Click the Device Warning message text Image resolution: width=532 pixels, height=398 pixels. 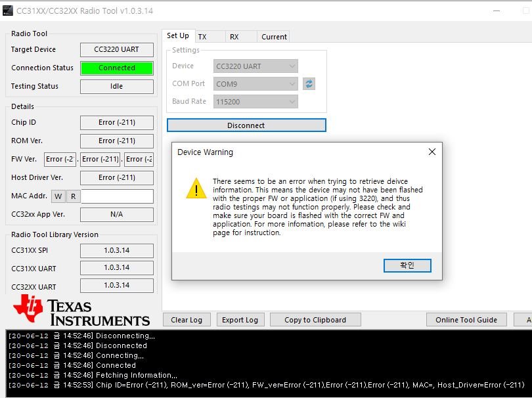(x=318, y=207)
